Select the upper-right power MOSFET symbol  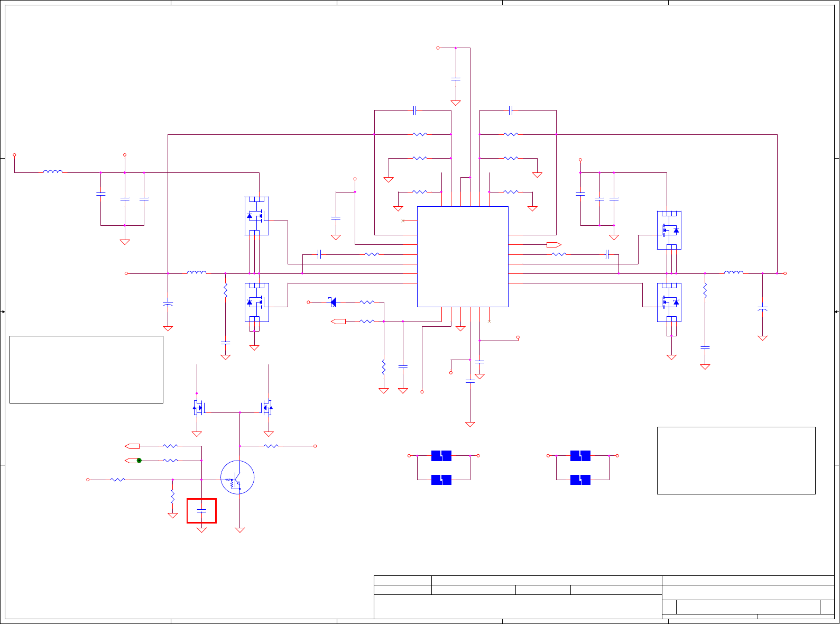(x=669, y=230)
